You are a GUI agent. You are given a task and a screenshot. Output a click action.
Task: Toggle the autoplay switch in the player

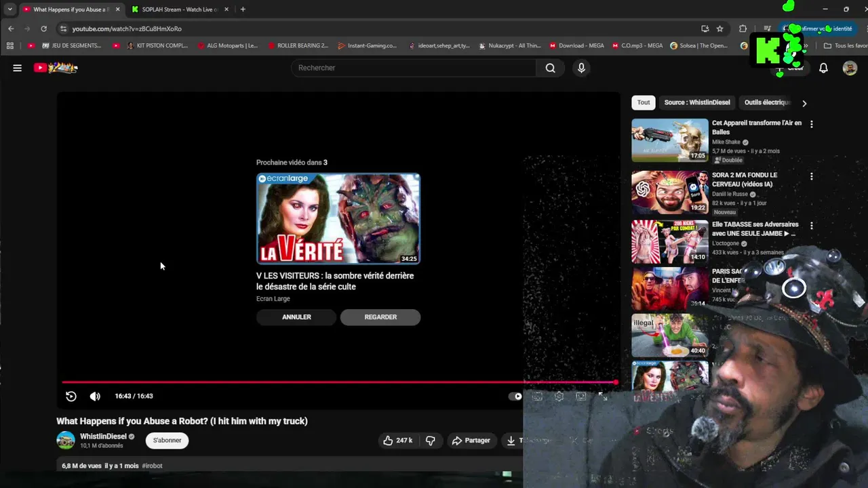[515, 396]
